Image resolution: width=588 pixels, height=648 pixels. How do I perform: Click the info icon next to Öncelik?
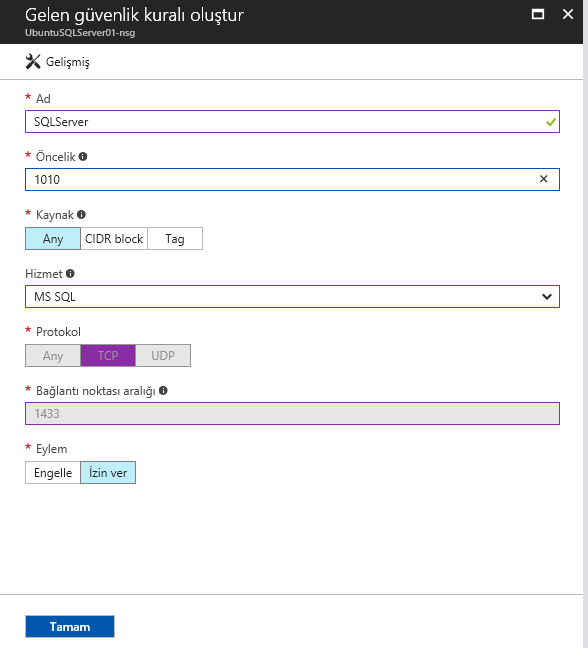pyautogui.click(x=83, y=157)
